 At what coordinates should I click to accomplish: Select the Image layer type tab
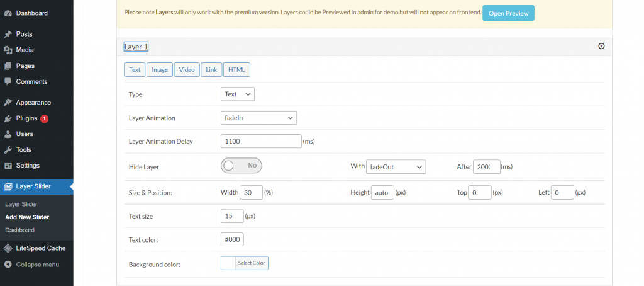click(x=160, y=69)
